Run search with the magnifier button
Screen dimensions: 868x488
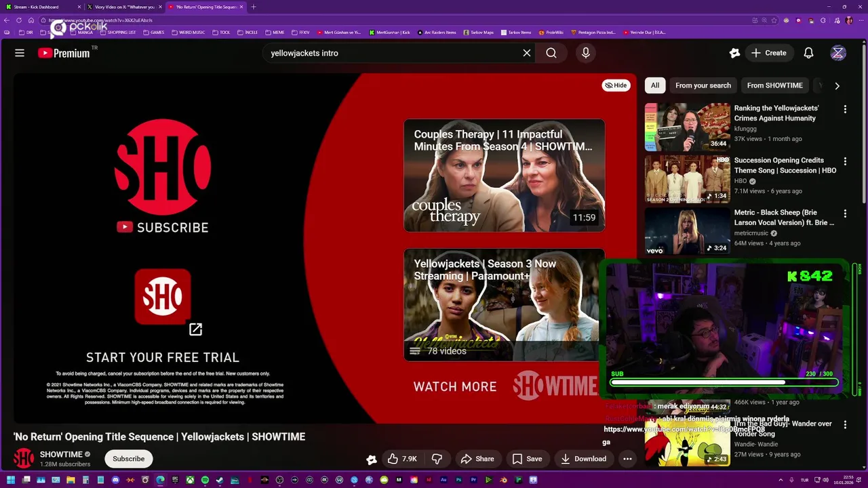click(551, 53)
